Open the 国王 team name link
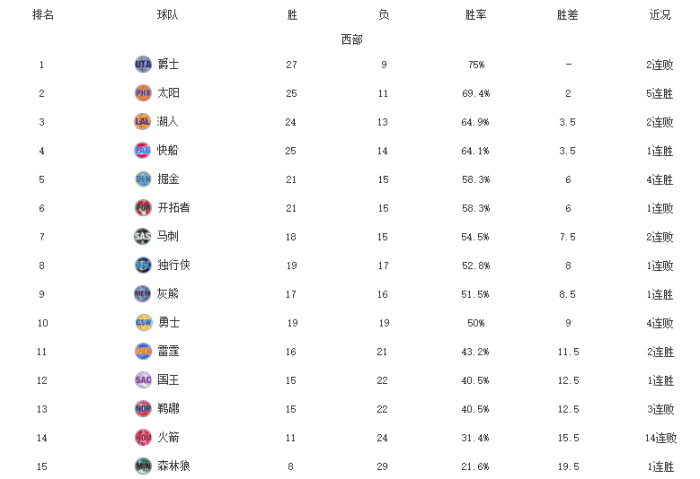 [168, 380]
